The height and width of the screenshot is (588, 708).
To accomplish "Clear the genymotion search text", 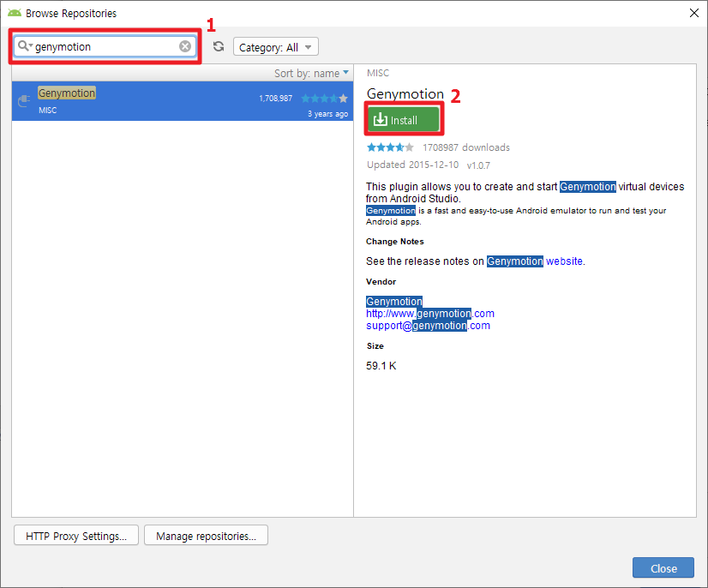I will pyautogui.click(x=185, y=46).
